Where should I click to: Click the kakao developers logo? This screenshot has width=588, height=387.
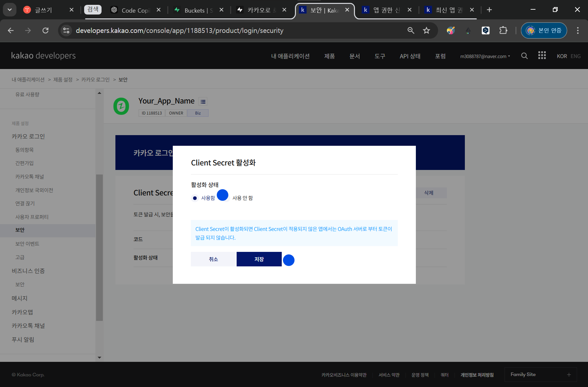(x=43, y=55)
